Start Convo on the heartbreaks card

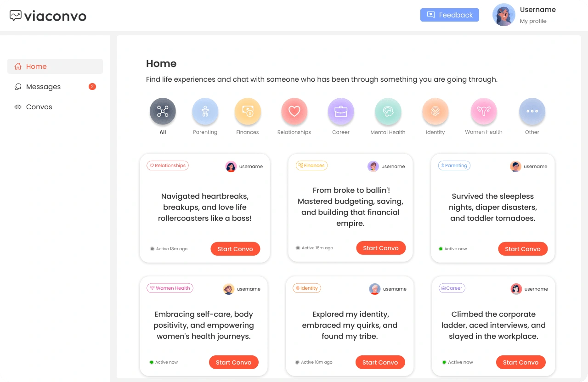click(235, 249)
